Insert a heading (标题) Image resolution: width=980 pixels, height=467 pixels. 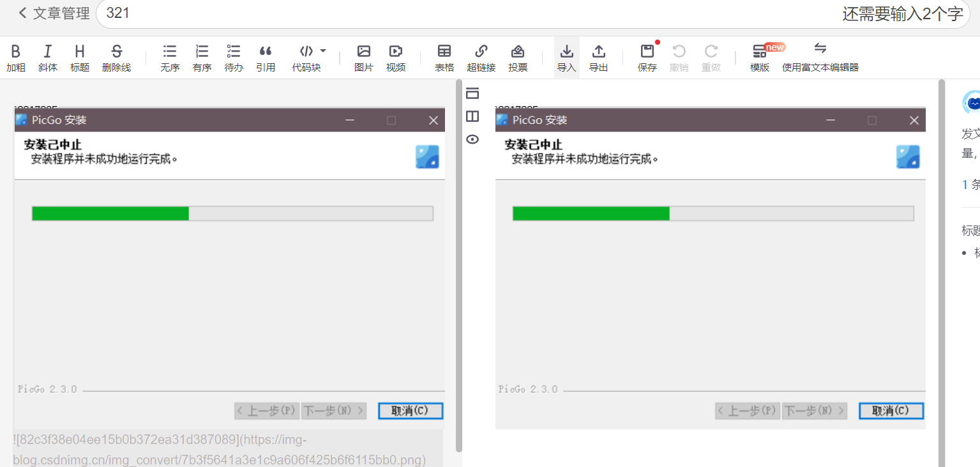click(x=80, y=58)
